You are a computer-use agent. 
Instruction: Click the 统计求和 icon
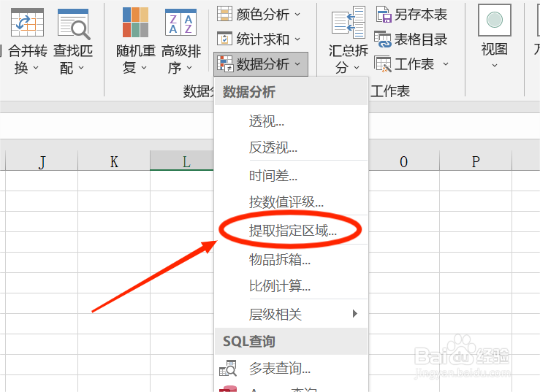click(x=224, y=39)
